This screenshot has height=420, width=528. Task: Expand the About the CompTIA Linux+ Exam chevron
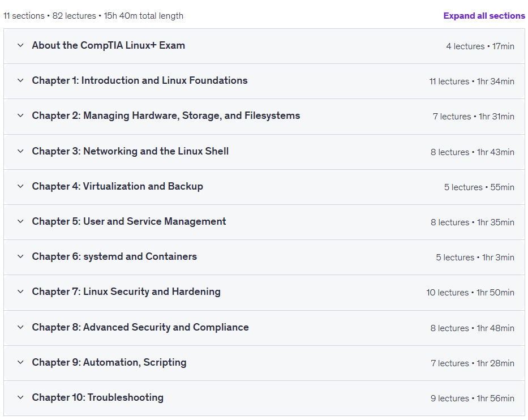pos(20,45)
